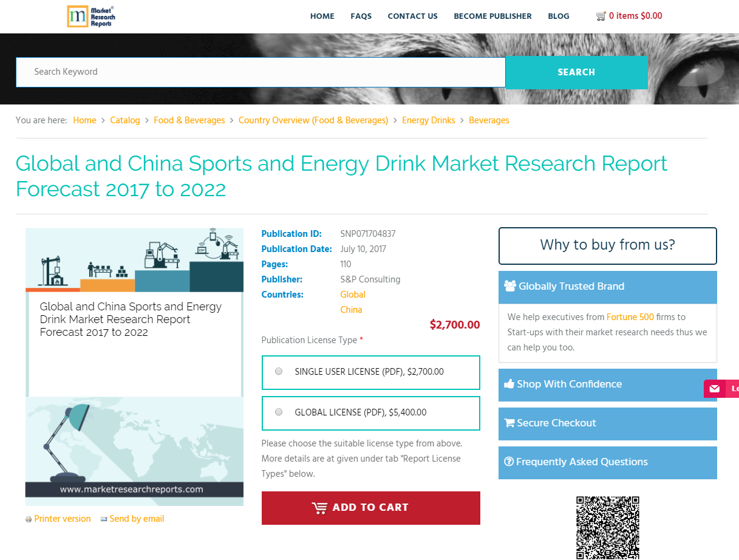The width and height of the screenshot is (739, 560).
Task: Click the $2,700.00 price text
Action: tap(455, 325)
